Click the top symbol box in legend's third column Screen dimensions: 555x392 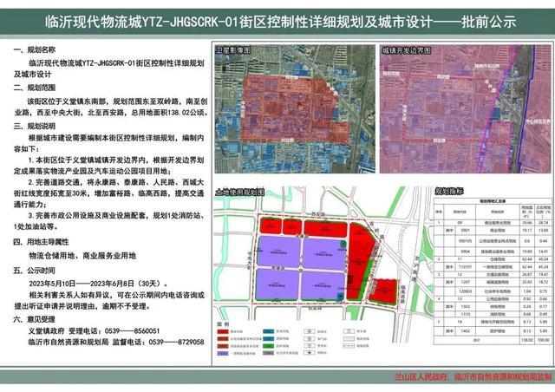[x=310, y=331]
